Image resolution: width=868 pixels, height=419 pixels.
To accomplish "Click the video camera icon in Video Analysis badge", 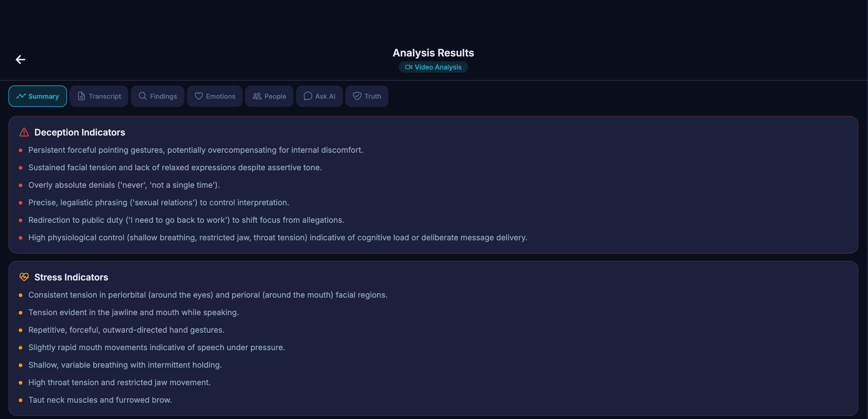I will coord(409,67).
